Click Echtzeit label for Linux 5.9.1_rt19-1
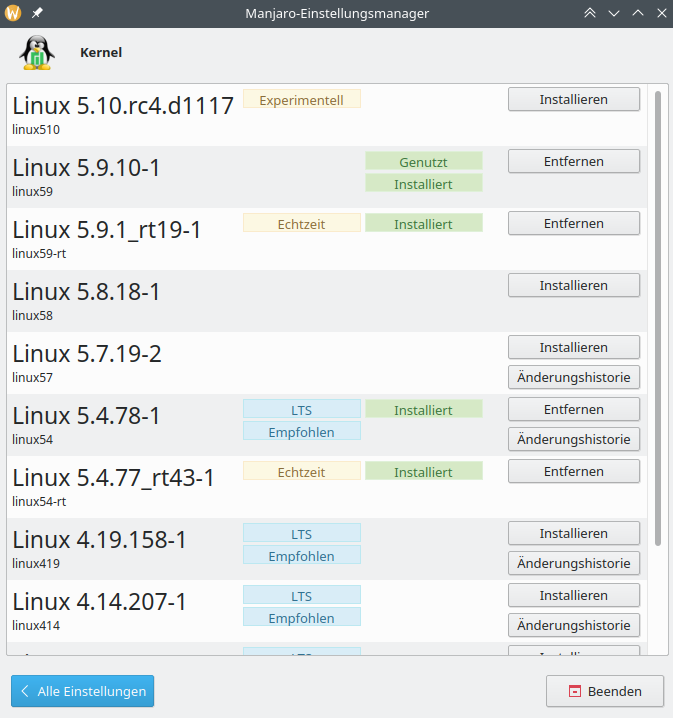673x718 pixels. click(302, 223)
